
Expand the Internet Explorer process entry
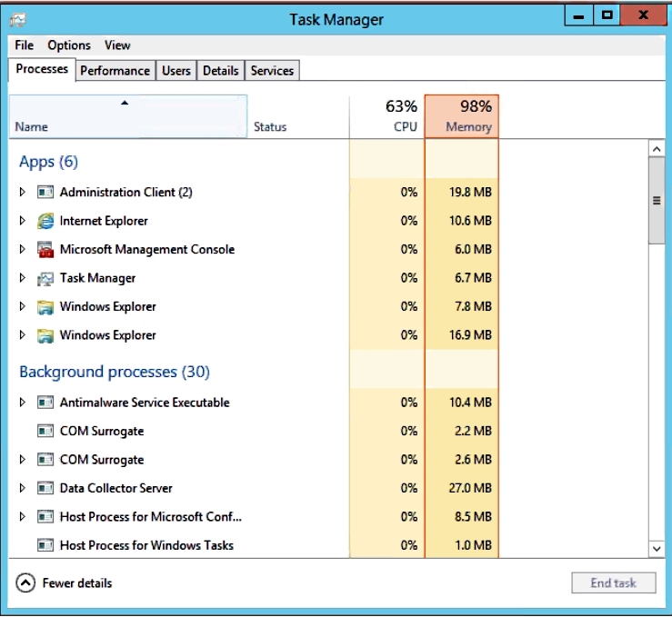[x=23, y=221]
